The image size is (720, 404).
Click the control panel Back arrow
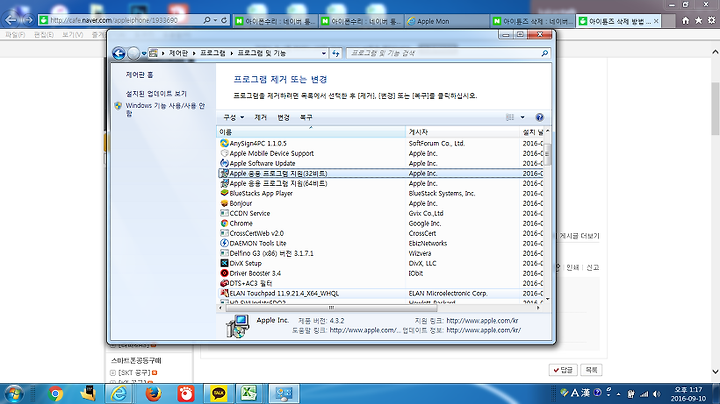pyautogui.click(x=118, y=54)
